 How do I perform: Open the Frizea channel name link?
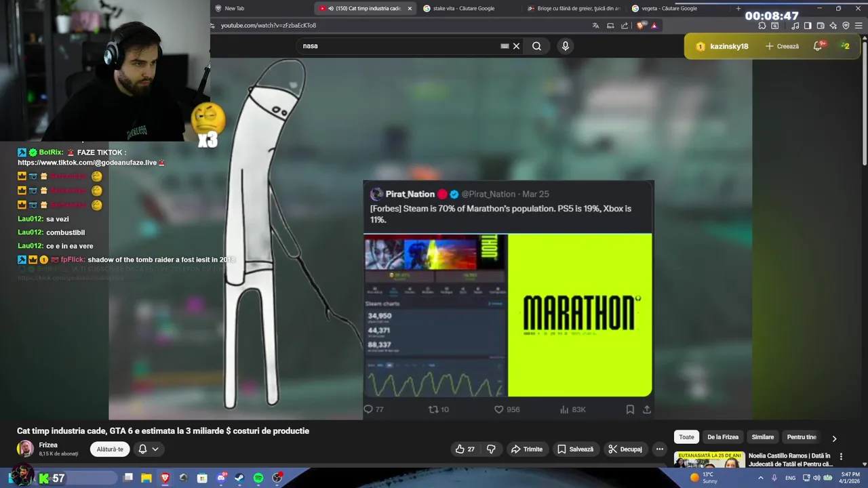[x=48, y=445]
